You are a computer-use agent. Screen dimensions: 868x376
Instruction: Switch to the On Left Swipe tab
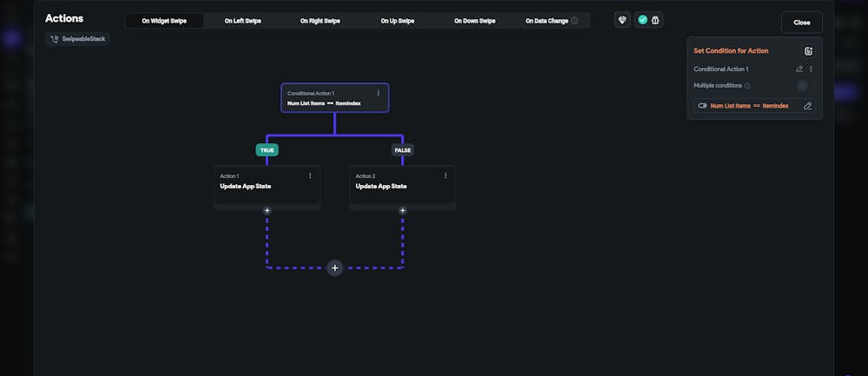pos(242,20)
